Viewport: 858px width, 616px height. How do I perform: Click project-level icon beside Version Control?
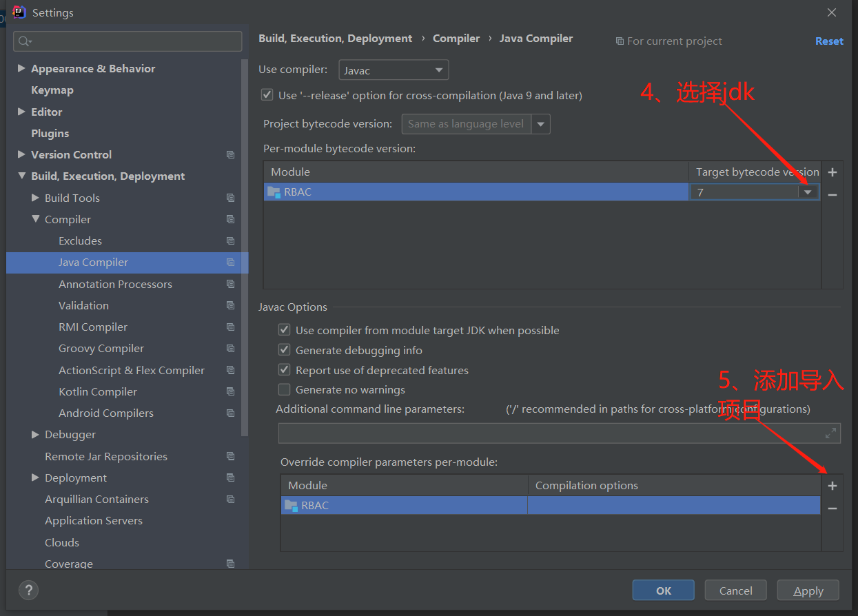230,155
